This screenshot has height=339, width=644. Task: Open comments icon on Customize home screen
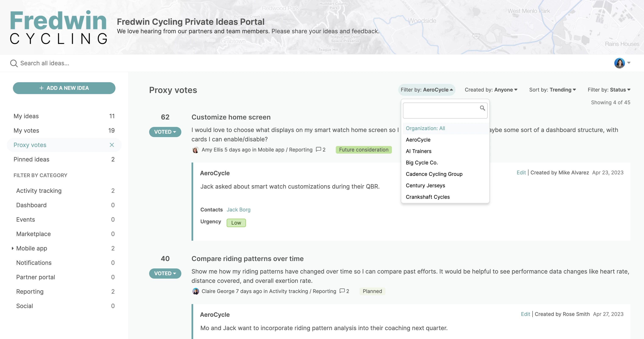(x=318, y=150)
